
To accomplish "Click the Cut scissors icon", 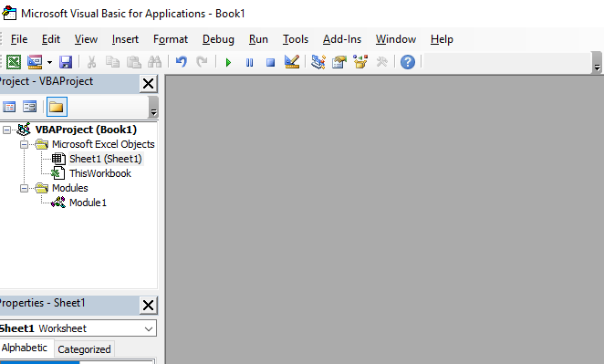I will point(91,62).
